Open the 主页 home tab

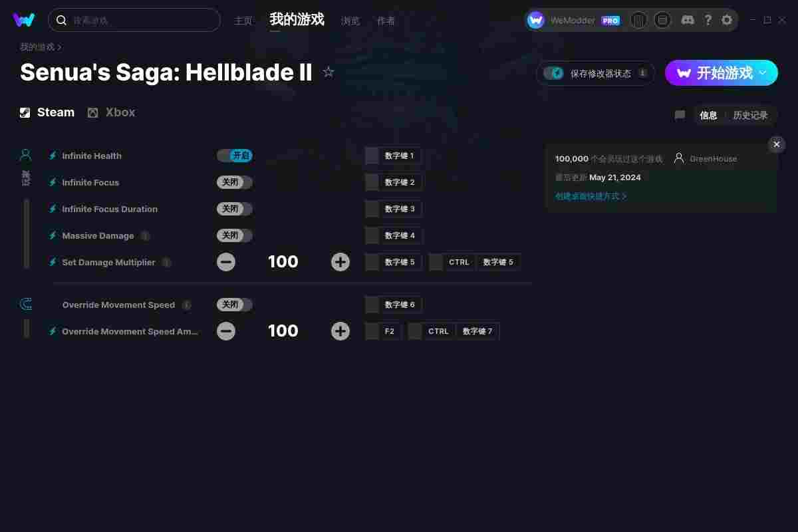[243, 21]
